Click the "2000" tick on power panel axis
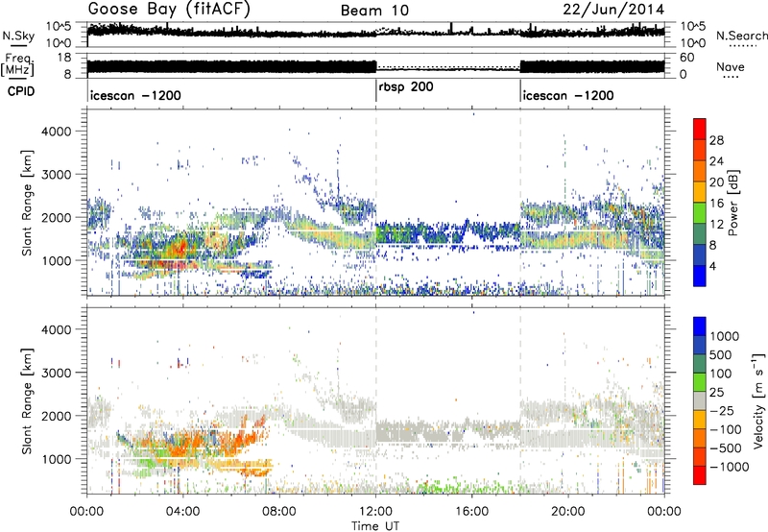The image size is (768, 532). point(56,217)
